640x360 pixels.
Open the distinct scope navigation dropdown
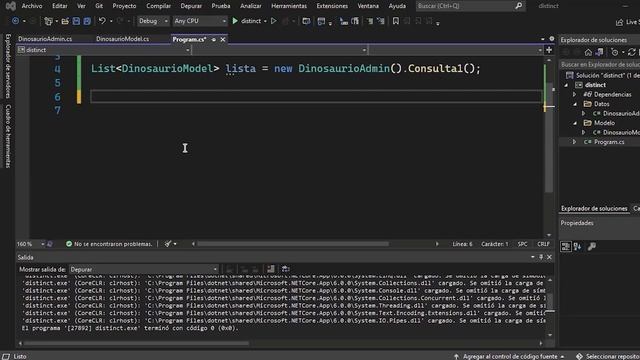(x=104, y=50)
